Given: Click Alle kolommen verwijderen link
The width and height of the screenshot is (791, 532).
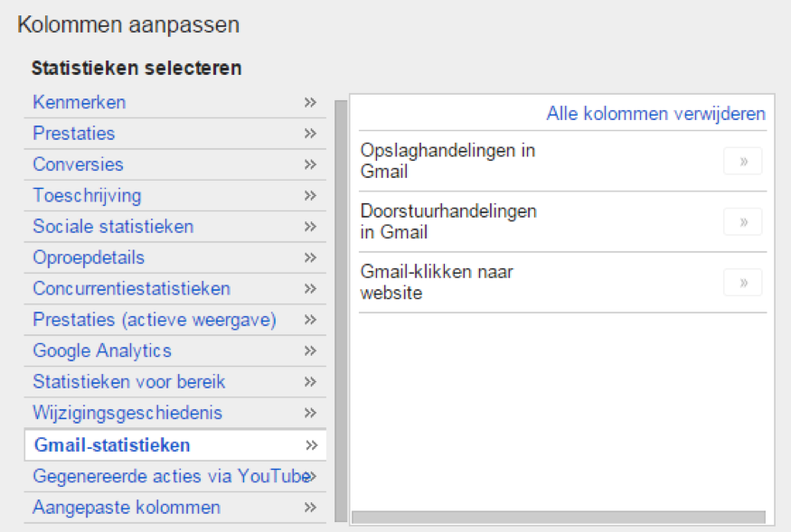Looking at the screenshot, I should (655, 114).
